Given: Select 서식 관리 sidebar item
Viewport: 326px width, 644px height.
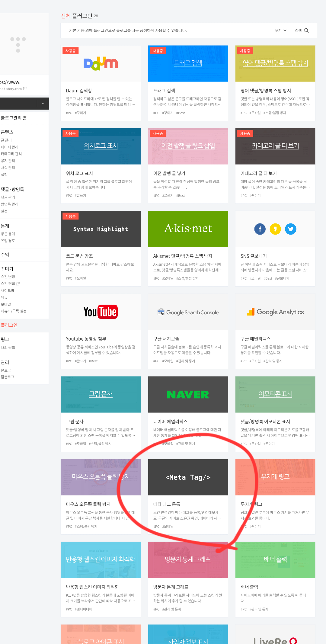Looking at the screenshot, I should pyautogui.click(x=8, y=168).
